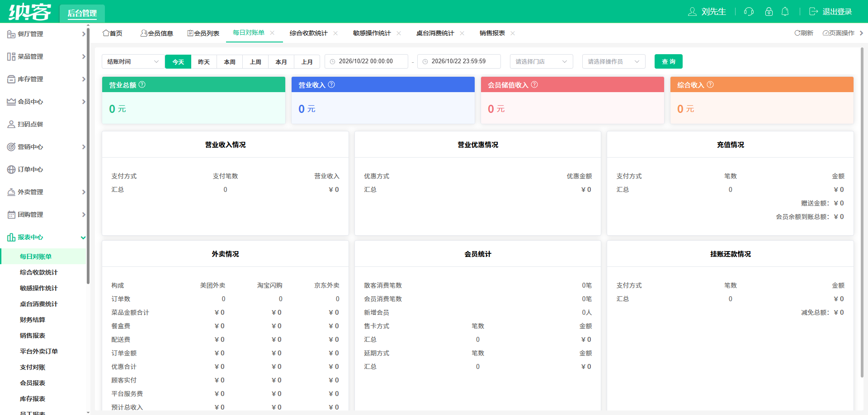Image resolution: width=868 pixels, height=415 pixels.
Task: Switch to the 首页 tab
Action: pyautogui.click(x=113, y=33)
